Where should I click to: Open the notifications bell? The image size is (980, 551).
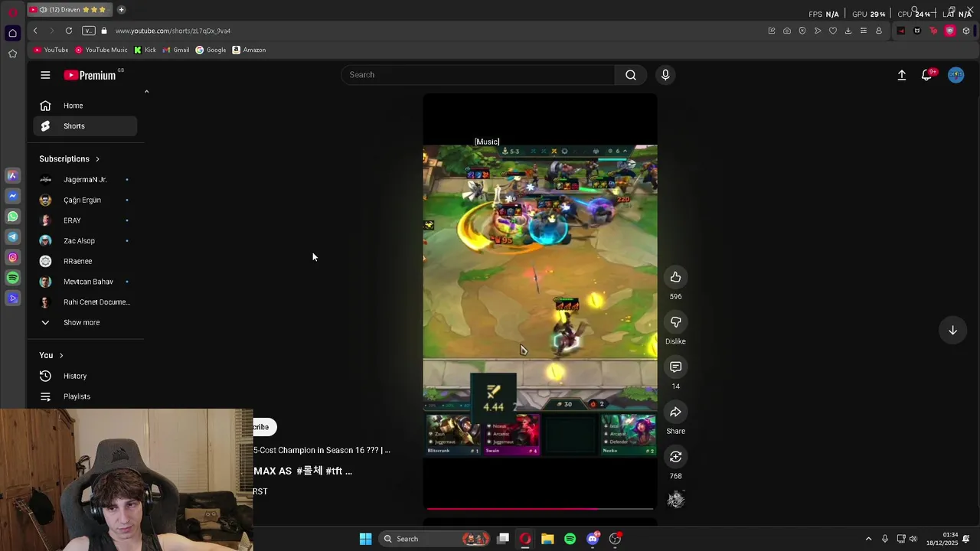pyautogui.click(x=927, y=75)
